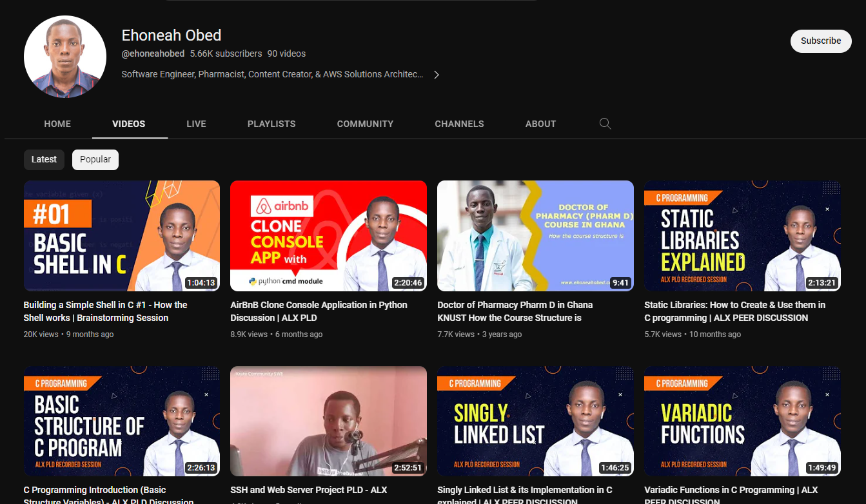Screen dimensions: 866x504
Task: Click the 1:46:25 duration badge
Action: click(615, 468)
